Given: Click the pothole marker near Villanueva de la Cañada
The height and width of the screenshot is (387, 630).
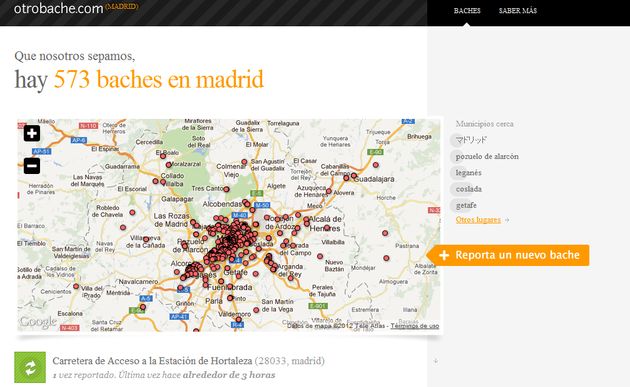Looking at the screenshot, I should click(146, 239).
